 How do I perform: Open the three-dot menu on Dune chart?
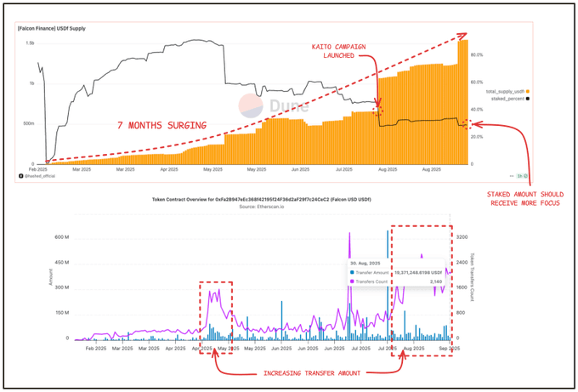pos(512,176)
